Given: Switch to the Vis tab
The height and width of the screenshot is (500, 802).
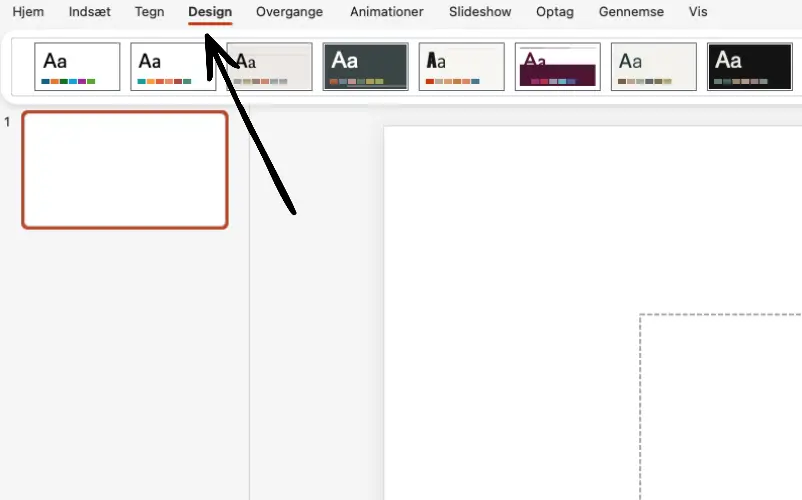Looking at the screenshot, I should point(698,11).
